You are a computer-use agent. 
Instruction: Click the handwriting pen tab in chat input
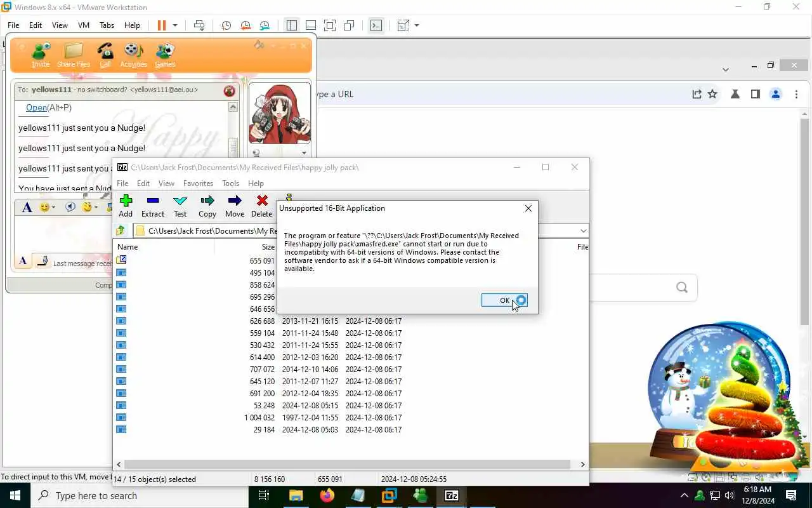[42, 261]
